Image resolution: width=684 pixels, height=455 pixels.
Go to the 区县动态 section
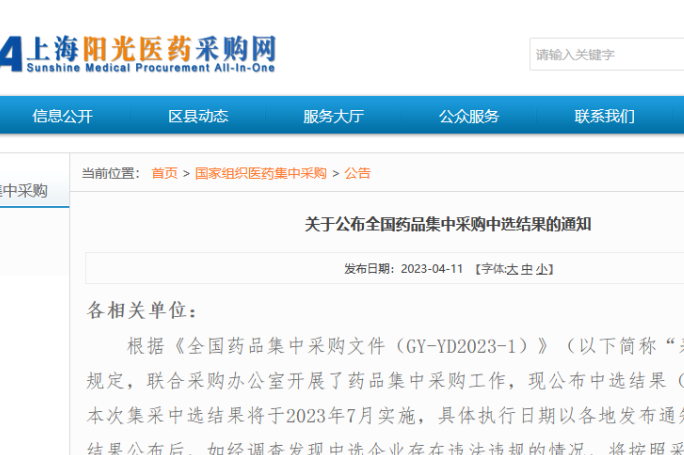click(198, 116)
